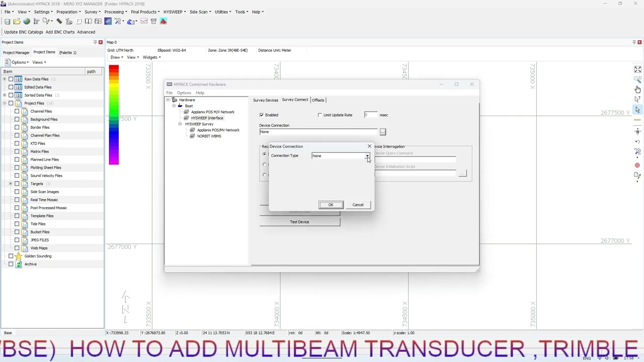Toggle the Limit Update Rate checkbox
Viewport: 644px width, 362px height.
click(x=320, y=115)
